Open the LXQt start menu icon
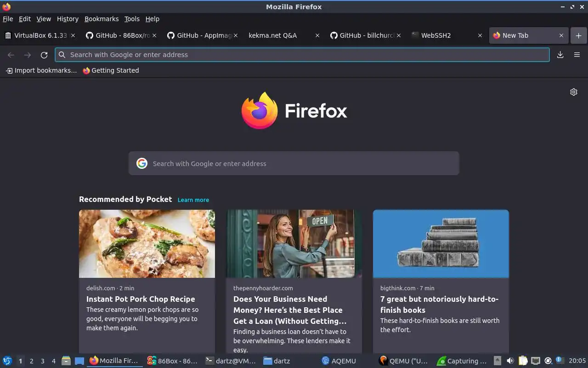The height and width of the screenshot is (368, 588). [x=7, y=361]
